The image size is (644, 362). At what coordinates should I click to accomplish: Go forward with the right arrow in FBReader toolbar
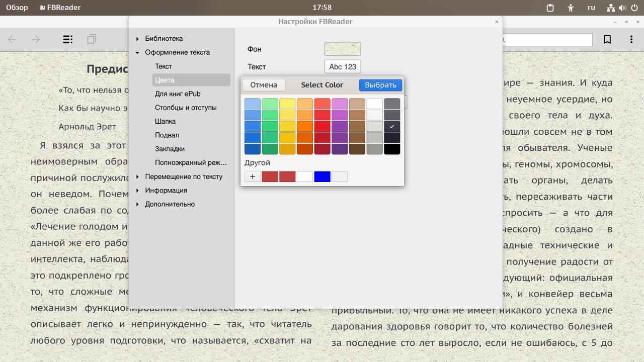[x=36, y=39]
